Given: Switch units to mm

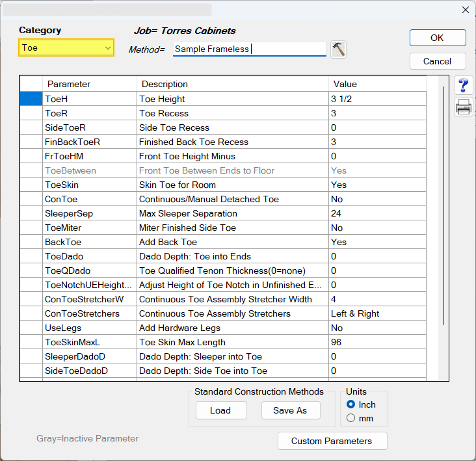Looking at the screenshot, I should pos(351,418).
